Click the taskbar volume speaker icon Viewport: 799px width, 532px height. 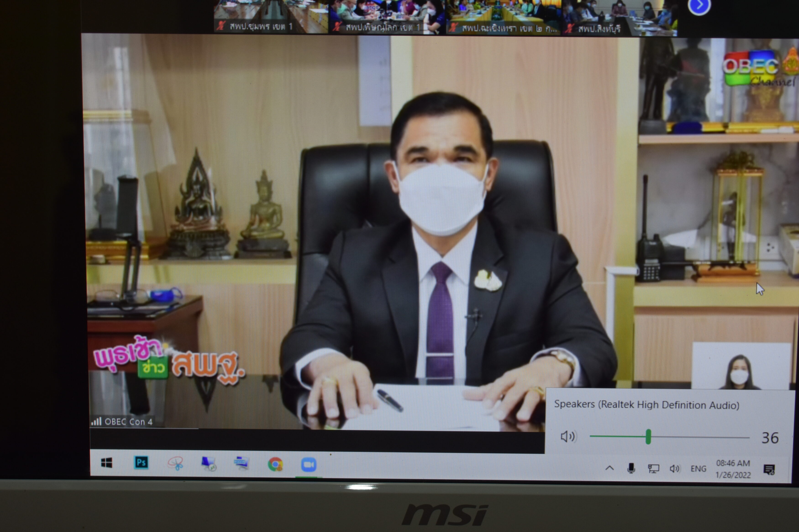tap(674, 469)
